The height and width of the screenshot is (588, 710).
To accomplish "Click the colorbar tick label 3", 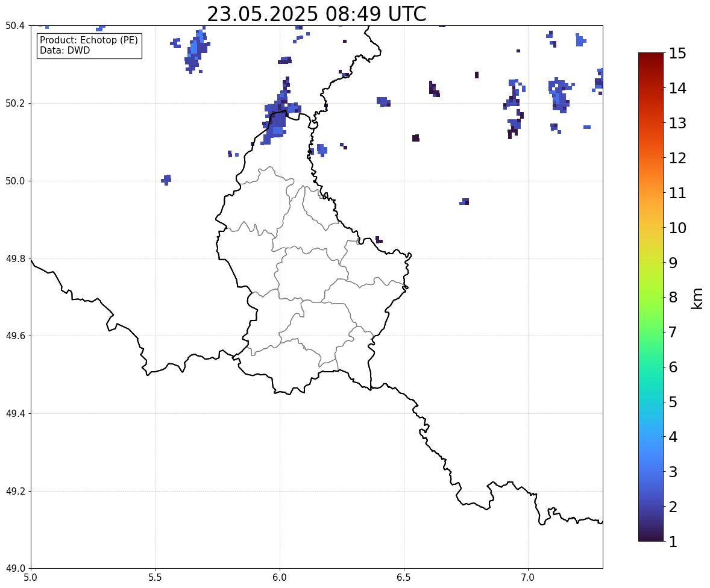I will 673,472.
